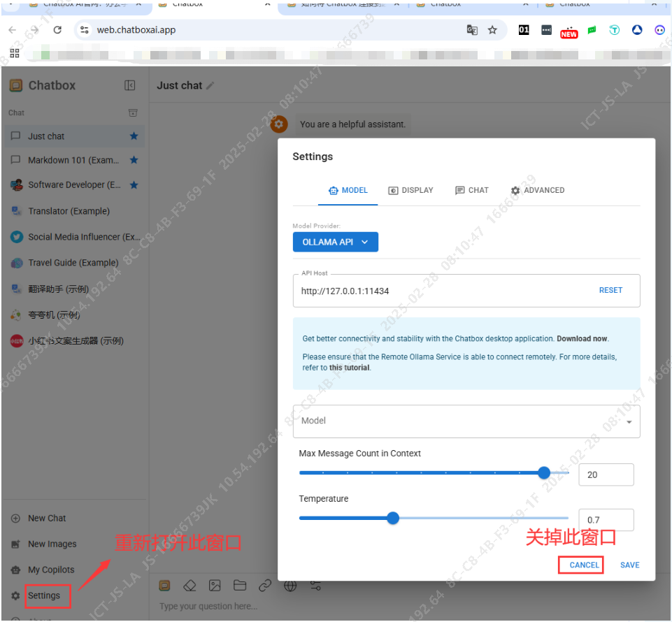
Task: Open the extension marked NEW
Action: [569, 33]
